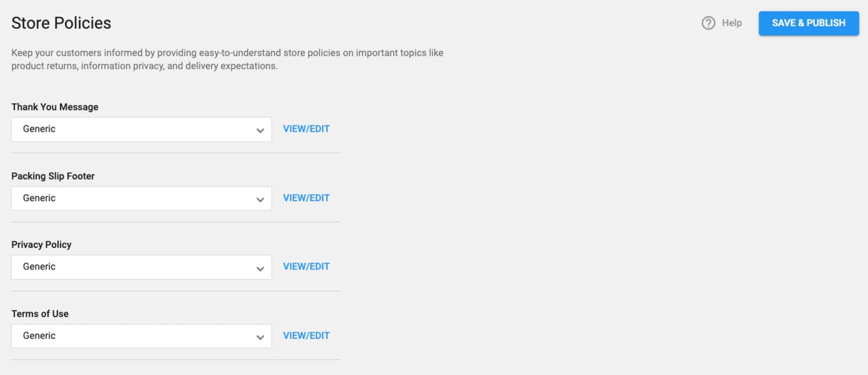Click the Thank You Message field label
The width and height of the screenshot is (868, 375).
(55, 107)
